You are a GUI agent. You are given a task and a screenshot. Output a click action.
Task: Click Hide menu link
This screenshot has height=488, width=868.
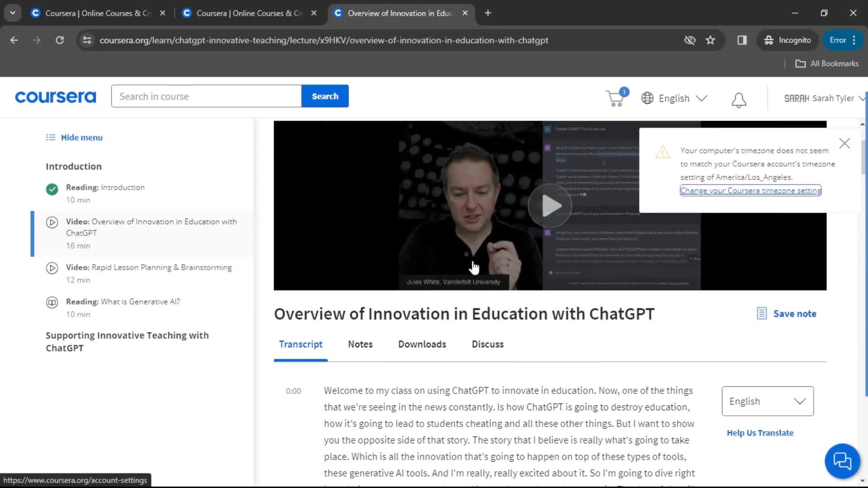(82, 137)
